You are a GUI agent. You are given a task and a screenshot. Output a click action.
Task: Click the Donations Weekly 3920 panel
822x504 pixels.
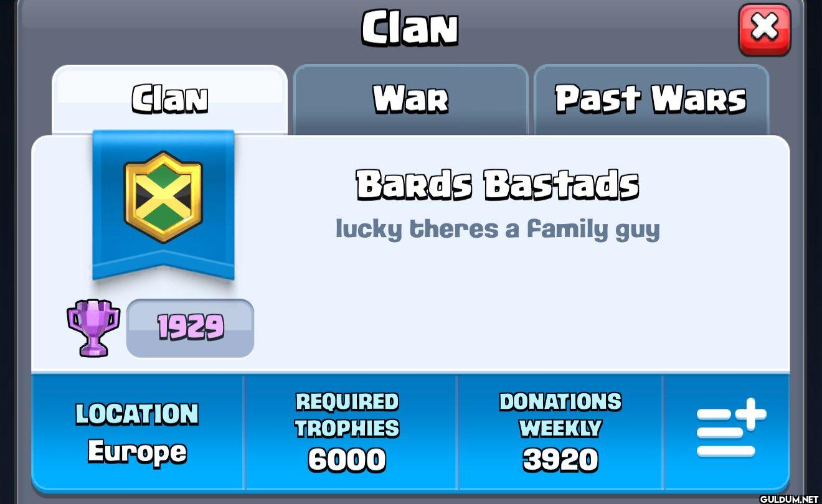click(560, 432)
